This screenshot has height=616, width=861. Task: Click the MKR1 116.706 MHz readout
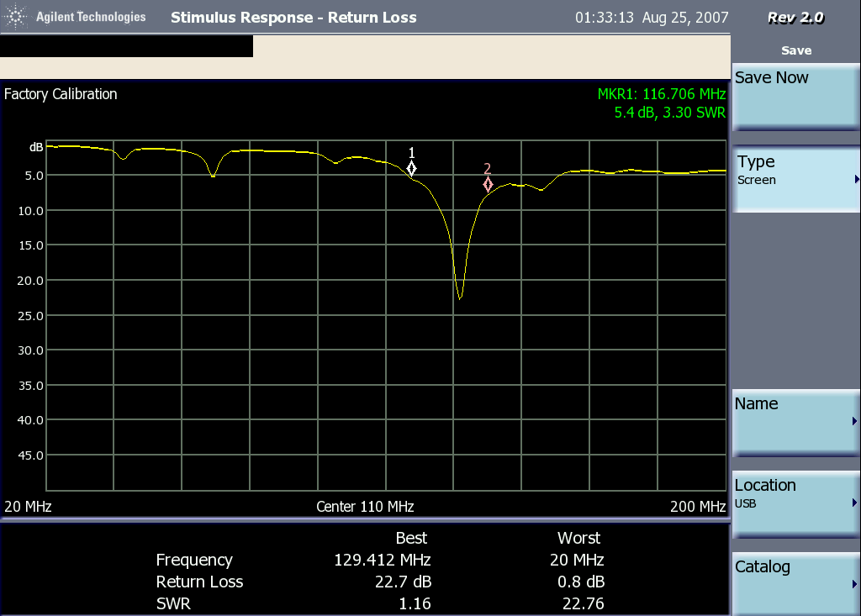click(661, 94)
